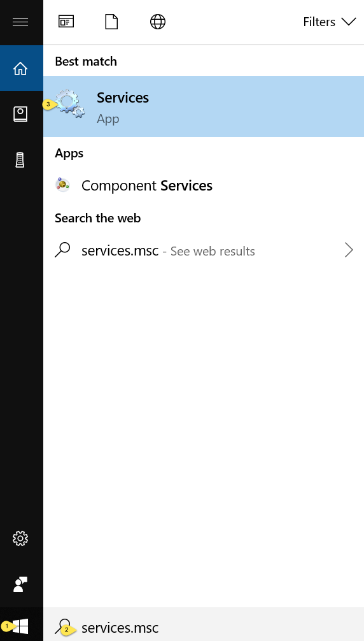Open the Services app best match
Viewport: 364px width, 641px height.
(204, 106)
